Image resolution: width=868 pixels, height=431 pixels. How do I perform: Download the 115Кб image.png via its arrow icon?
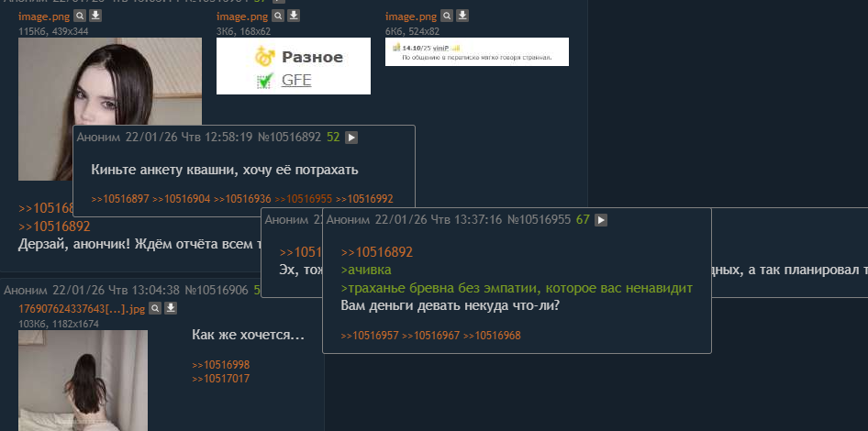(x=95, y=17)
